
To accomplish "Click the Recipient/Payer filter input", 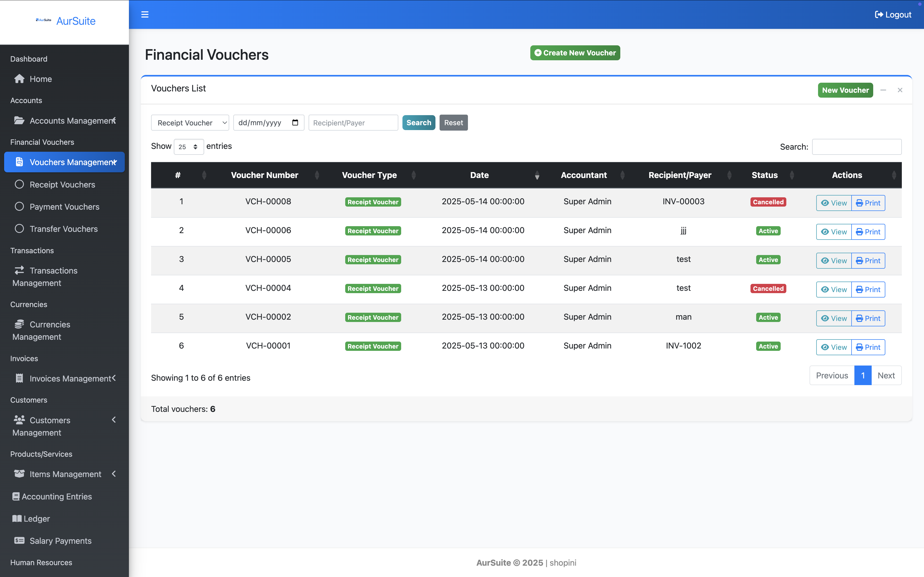I will [353, 123].
